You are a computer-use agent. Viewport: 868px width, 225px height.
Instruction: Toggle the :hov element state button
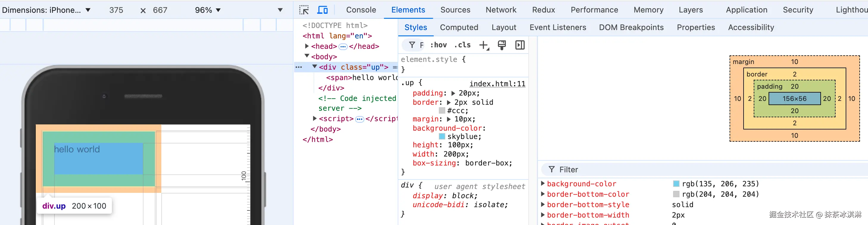coord(438,45)
